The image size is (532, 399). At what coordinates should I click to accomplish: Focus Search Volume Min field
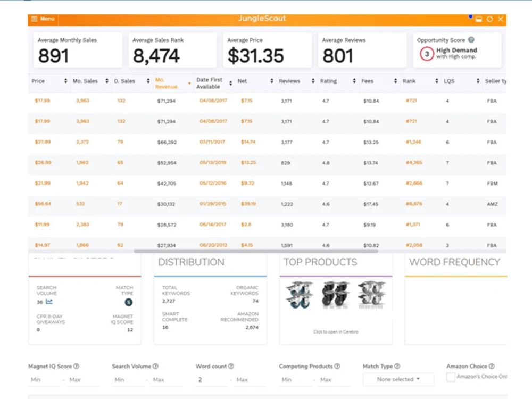[128, 380]
